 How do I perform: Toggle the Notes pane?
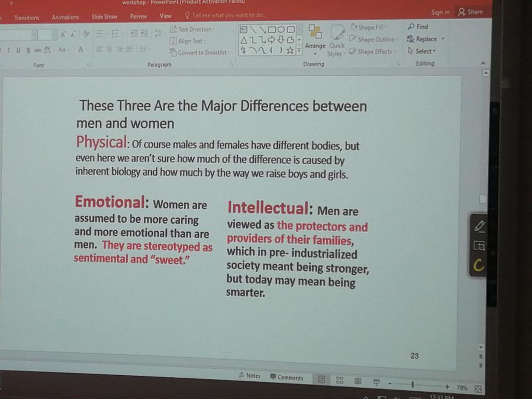click(249, 376)
